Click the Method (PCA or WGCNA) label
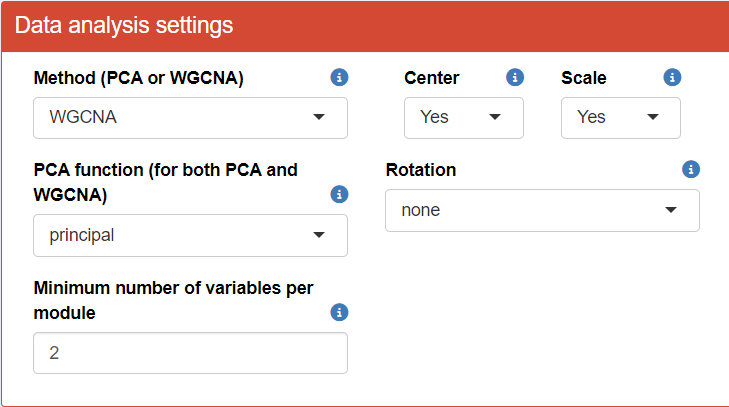Image resolution: width=729 pixels, height=407 pixels. point(138,78)
